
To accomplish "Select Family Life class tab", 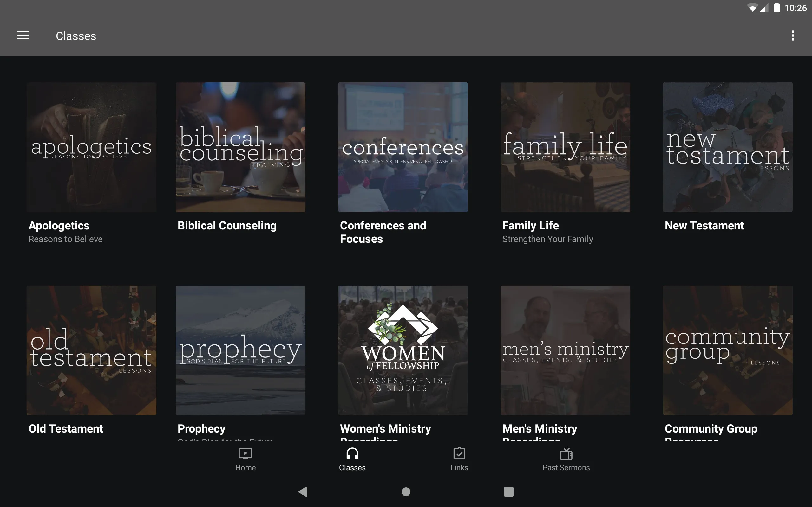I will (x=565, y=164).
